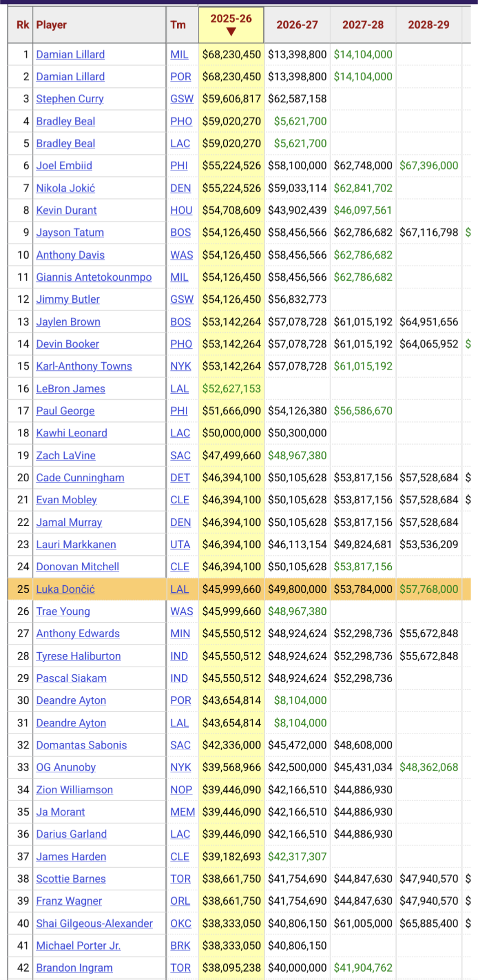Open Jayson Tatum player link
Screen dimensions: 478x980
point(70,233)
